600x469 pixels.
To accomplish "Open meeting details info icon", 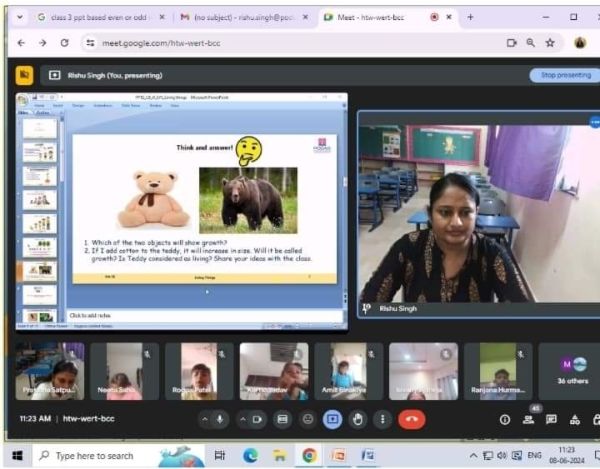I will pyautogui.click(x=505, y=420).
